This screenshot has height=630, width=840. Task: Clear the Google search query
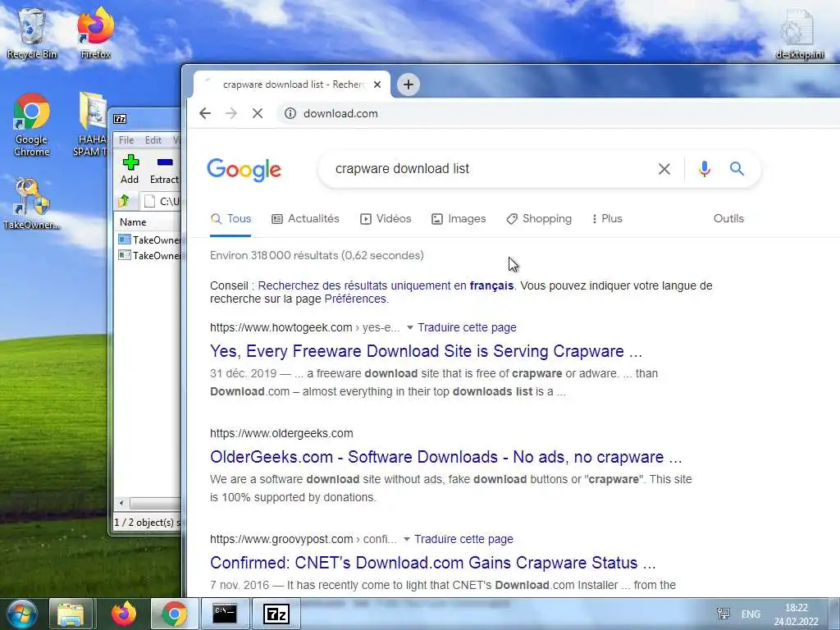click(664, 169)
